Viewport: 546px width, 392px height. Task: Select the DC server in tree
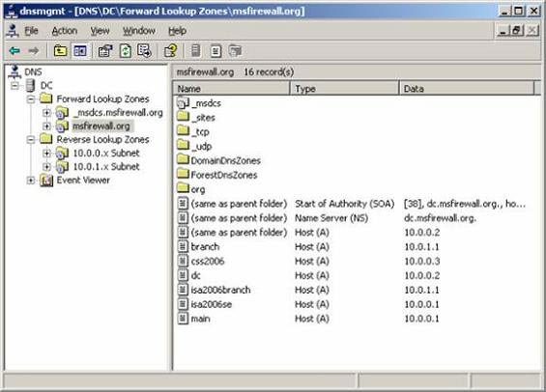46,86
